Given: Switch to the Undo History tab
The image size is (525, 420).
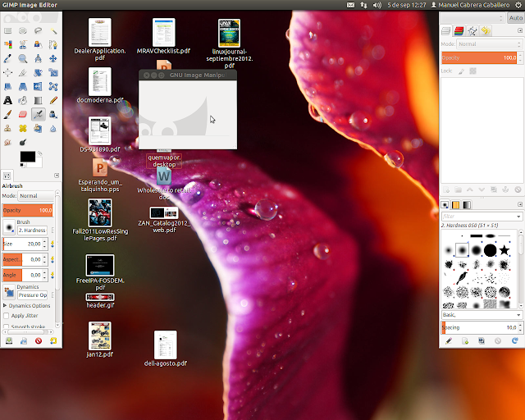Looking at the screenshot, I should (486, 31).
